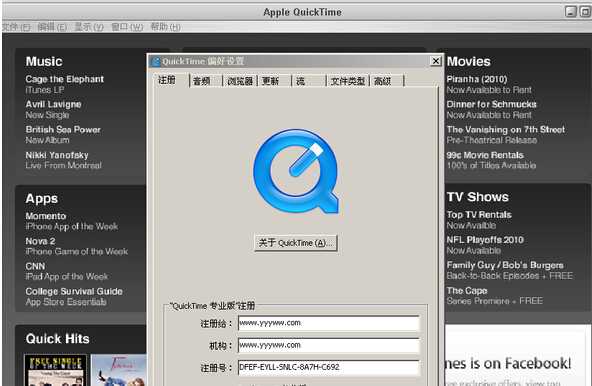Open Nova 2 iPhone game link

77,246
